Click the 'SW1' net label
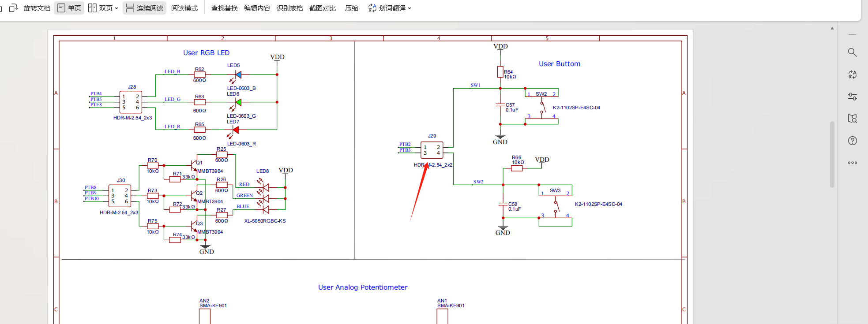The width and height of the screenshot is (868, 324). click(475, 85)
